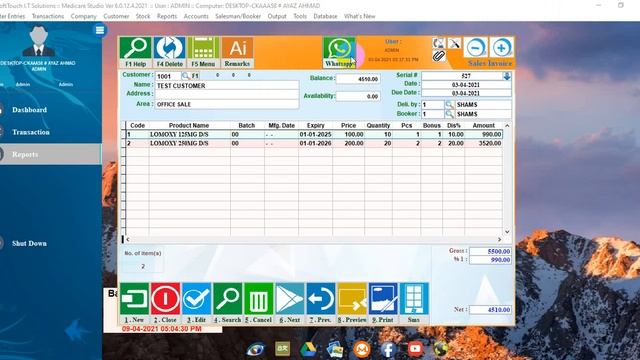This screenshot has height=360, width=640.
Task: Open the F5 Menu calculator icon
Action: (x=203, y=48)
